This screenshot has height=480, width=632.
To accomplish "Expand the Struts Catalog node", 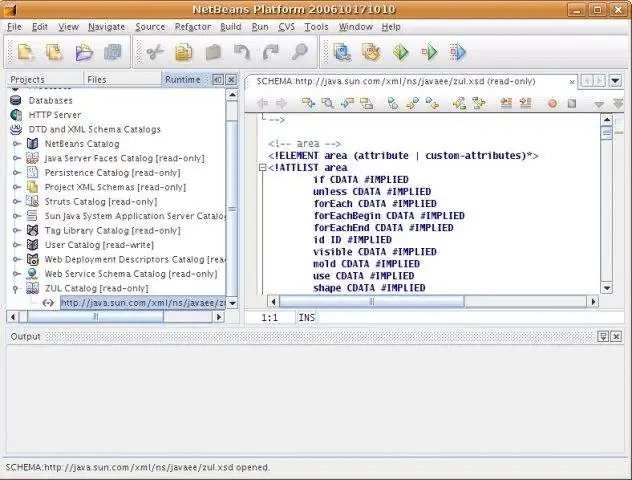I will coord(16,202).
